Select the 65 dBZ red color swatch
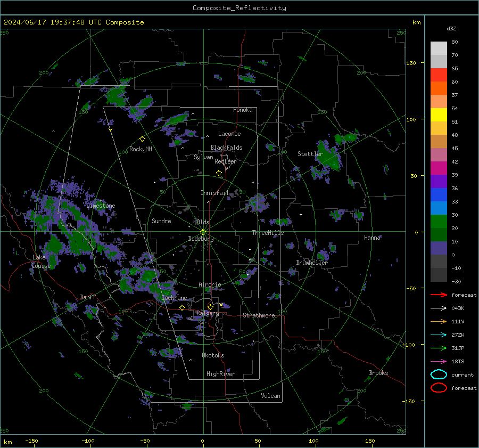Viewport: 479px width, 448px height. coord(439,75)
